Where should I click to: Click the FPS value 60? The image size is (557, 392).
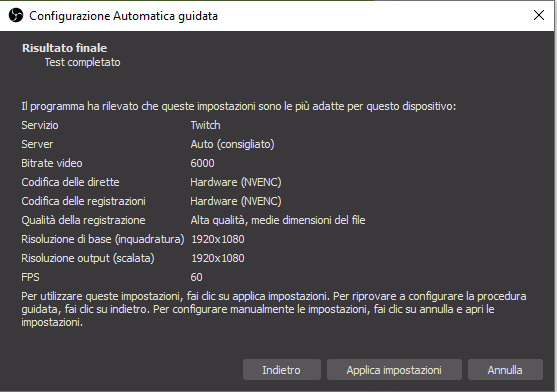(x=196, y=277)
